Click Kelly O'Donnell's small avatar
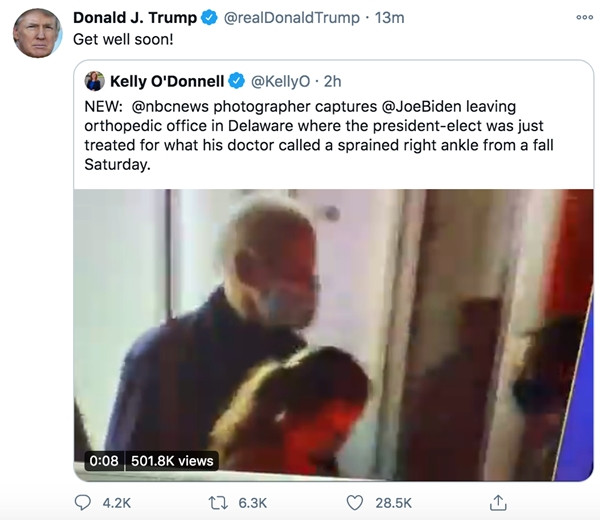Viewport: 600px width, 520px height. click(95, 80)
